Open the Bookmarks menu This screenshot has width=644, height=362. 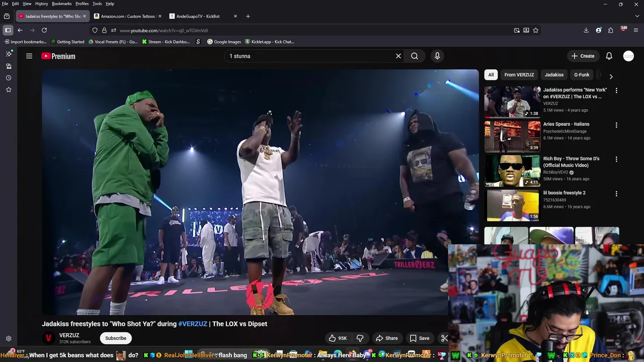62,4
